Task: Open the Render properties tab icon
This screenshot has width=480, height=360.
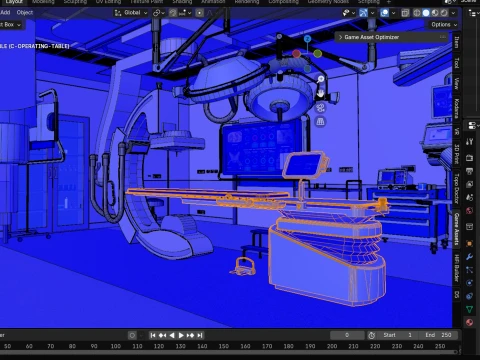Action: coord(469,158)
